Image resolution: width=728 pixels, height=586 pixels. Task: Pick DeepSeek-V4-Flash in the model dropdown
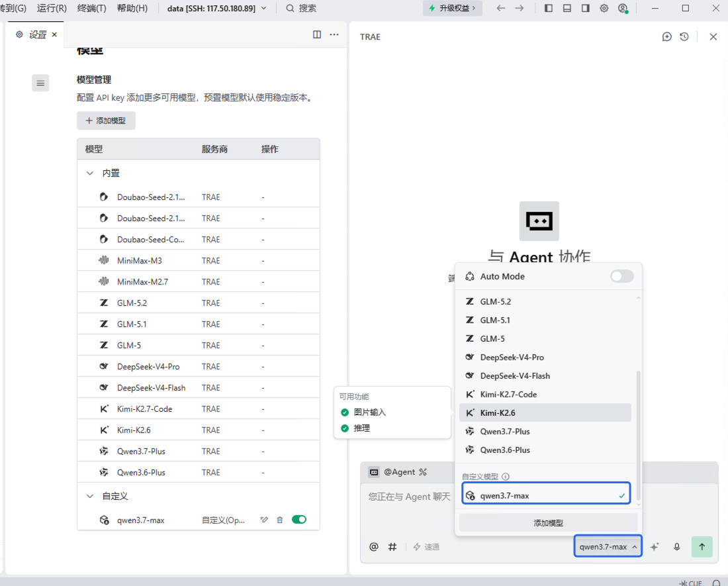pos(545,375)
